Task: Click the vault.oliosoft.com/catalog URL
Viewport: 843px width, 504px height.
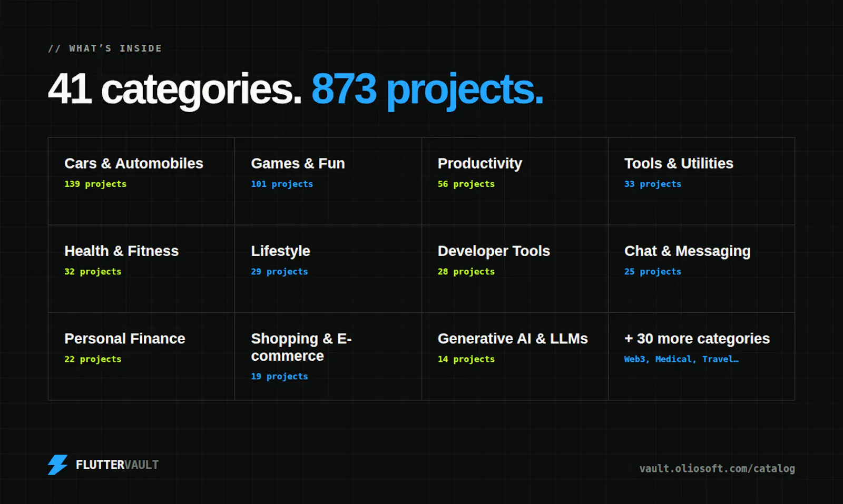Action: click(717, 468)
